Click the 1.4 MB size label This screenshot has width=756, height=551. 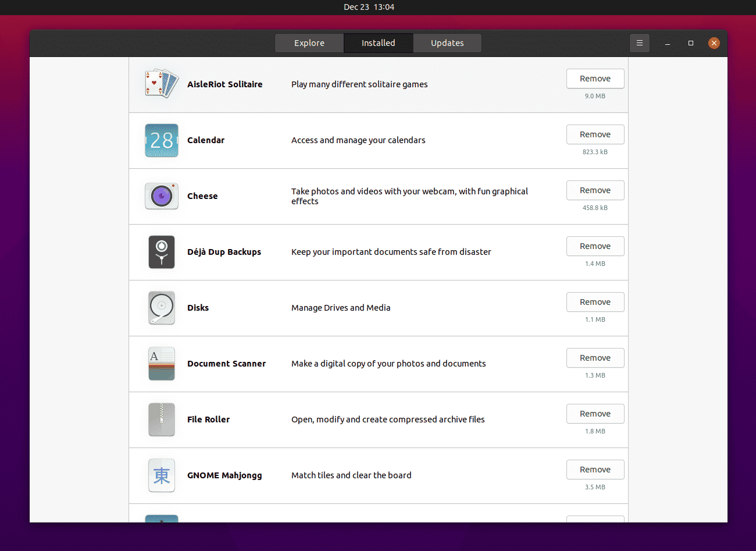tap(595, 264)
